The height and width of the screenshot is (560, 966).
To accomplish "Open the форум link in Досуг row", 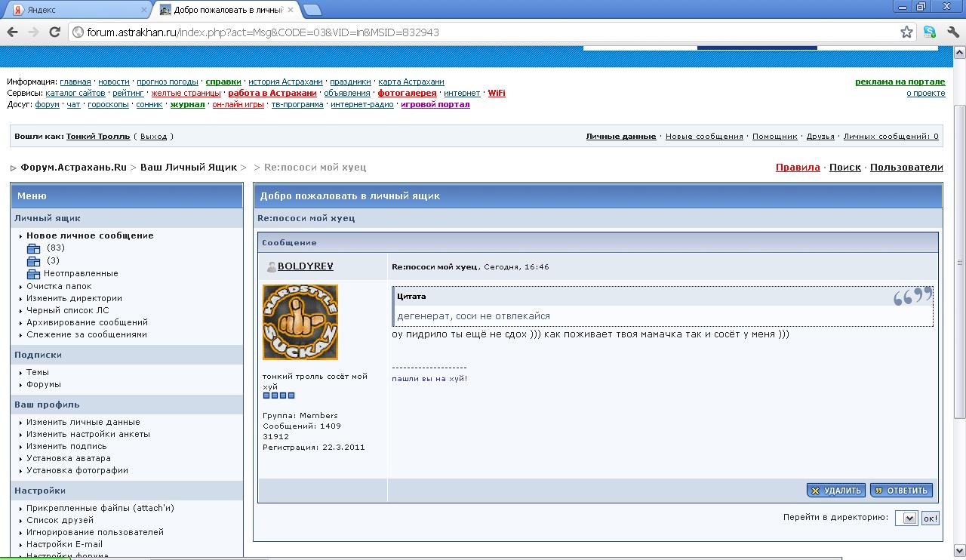I will pyautogui.click(x=48, y=104).
